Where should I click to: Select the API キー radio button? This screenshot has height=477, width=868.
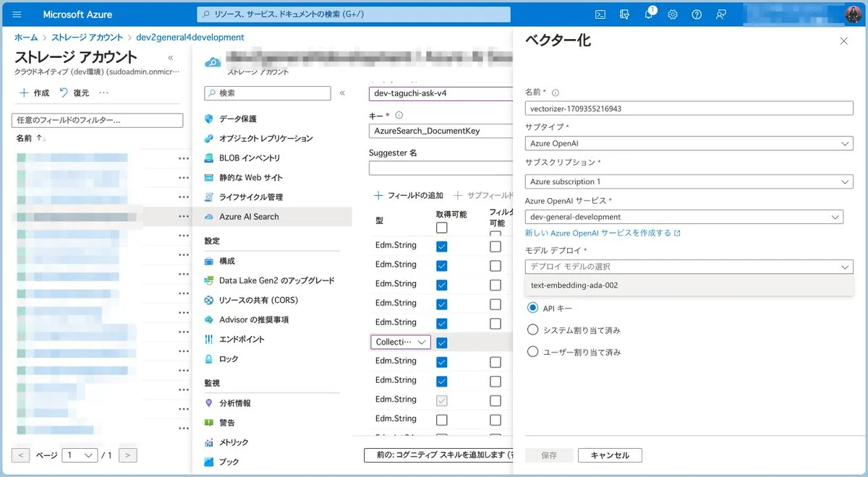coord(533,308)
